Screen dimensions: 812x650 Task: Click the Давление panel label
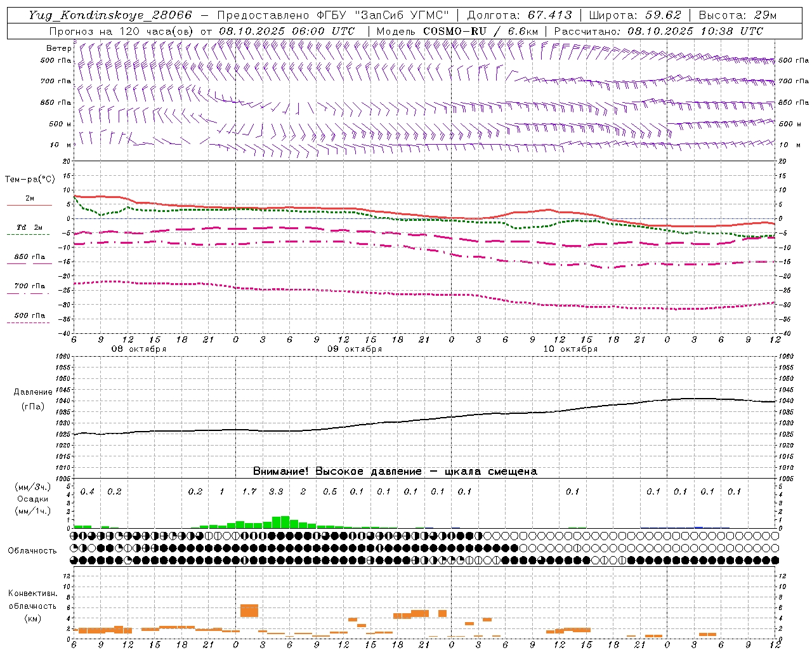32,392
